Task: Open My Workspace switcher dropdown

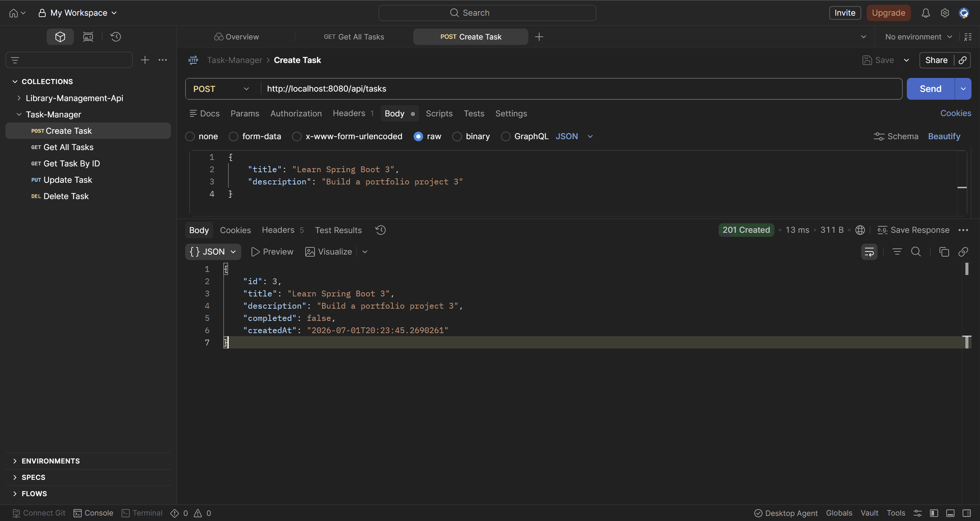Action: pyautogui.click(x=78, y=13)
